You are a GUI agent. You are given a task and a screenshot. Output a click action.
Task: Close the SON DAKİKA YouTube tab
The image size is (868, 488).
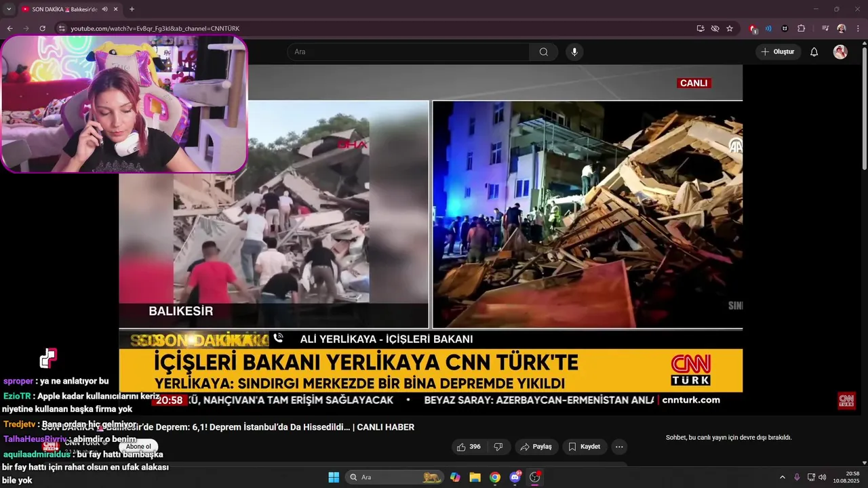coord(116,9)
